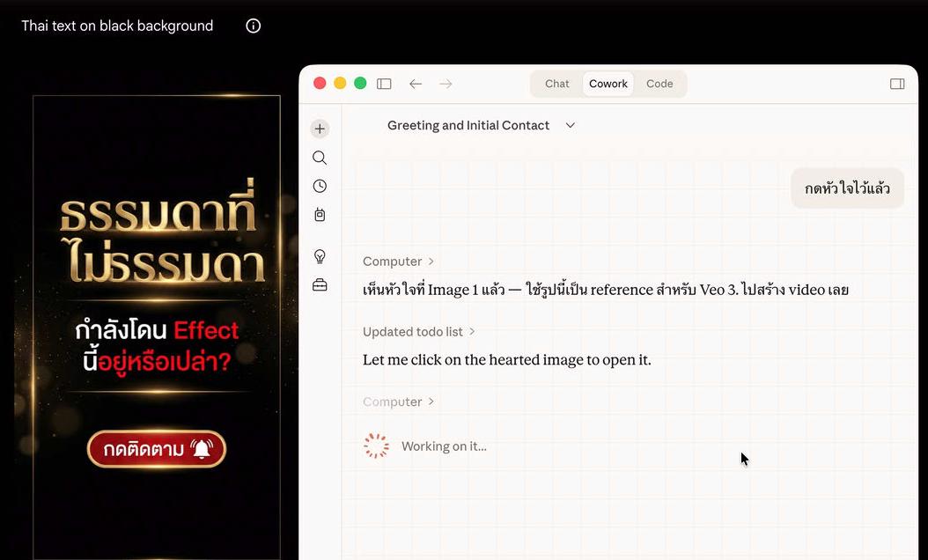
Task: Select the clock history icon in sidebar
Action: [x=320, y=186]
